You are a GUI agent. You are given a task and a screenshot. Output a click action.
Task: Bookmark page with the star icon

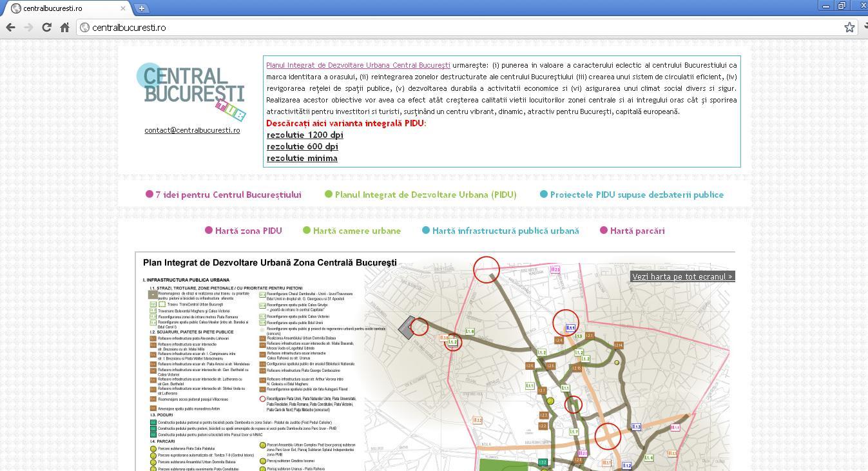pos(849,27)
